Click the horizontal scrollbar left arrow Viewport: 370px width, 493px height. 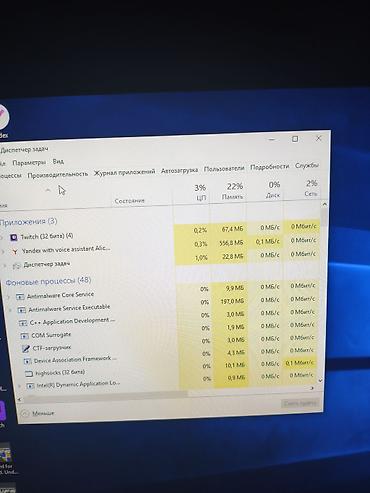coord(19,399)
